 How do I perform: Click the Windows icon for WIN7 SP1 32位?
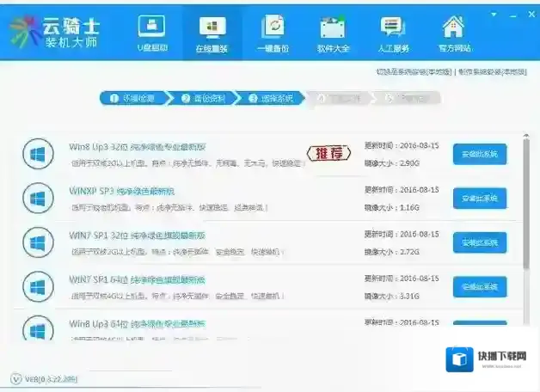click(x=38, y=242)
